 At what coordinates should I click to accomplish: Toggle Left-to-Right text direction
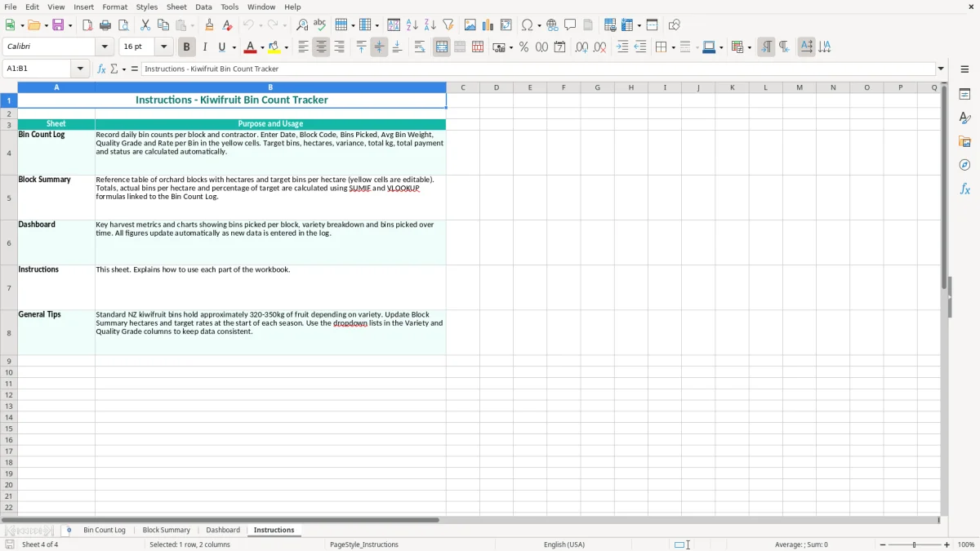pyautogui.click(x=766, y=47)
